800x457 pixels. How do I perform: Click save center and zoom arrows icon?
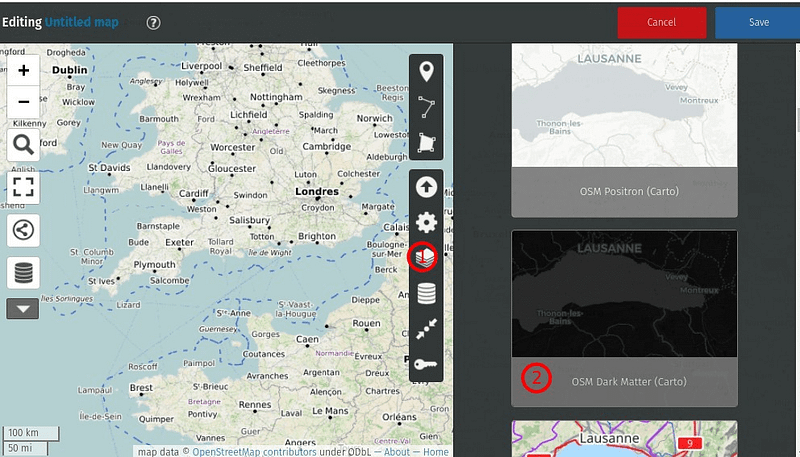point(426,329)
